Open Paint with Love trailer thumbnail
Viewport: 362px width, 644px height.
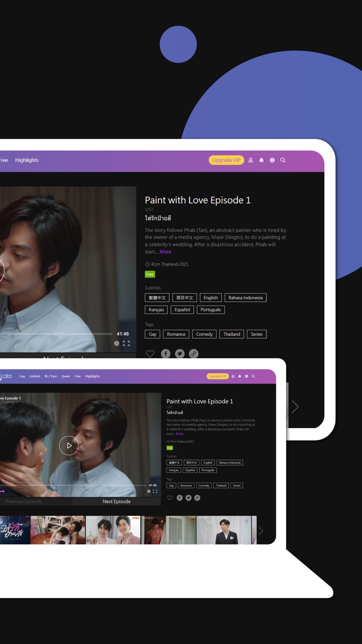pyautogui.click(x=15, y=530)
